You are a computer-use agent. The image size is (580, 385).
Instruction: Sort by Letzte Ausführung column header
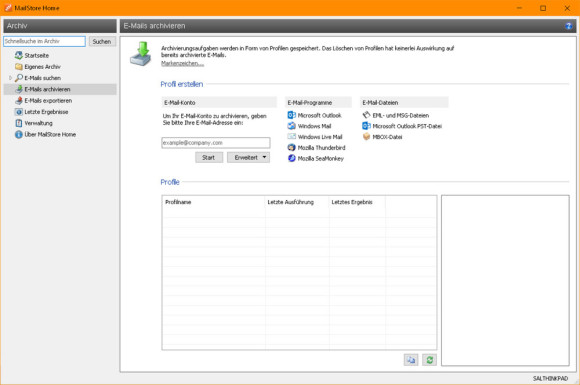(290, 202)
